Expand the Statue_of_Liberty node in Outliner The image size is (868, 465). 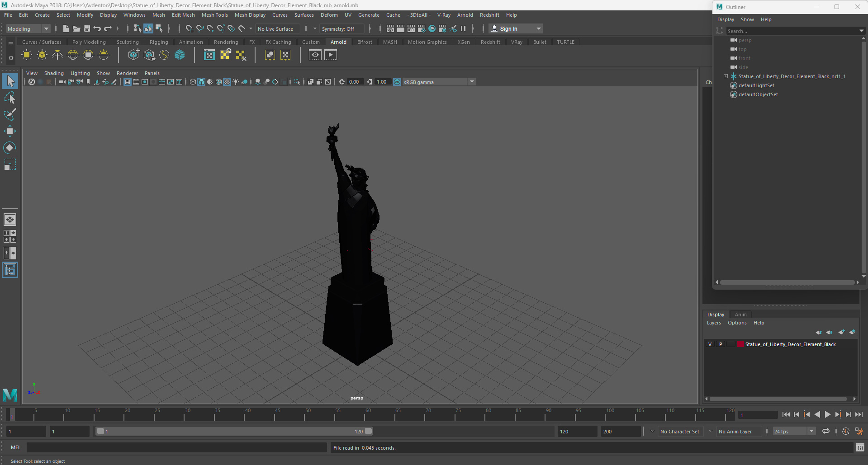pos(726,76)
